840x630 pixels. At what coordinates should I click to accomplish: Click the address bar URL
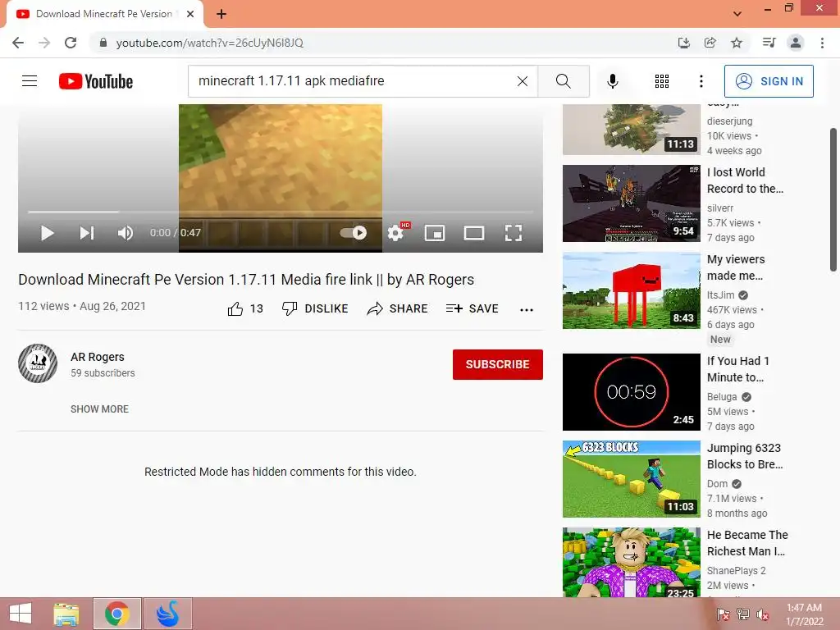209,43
